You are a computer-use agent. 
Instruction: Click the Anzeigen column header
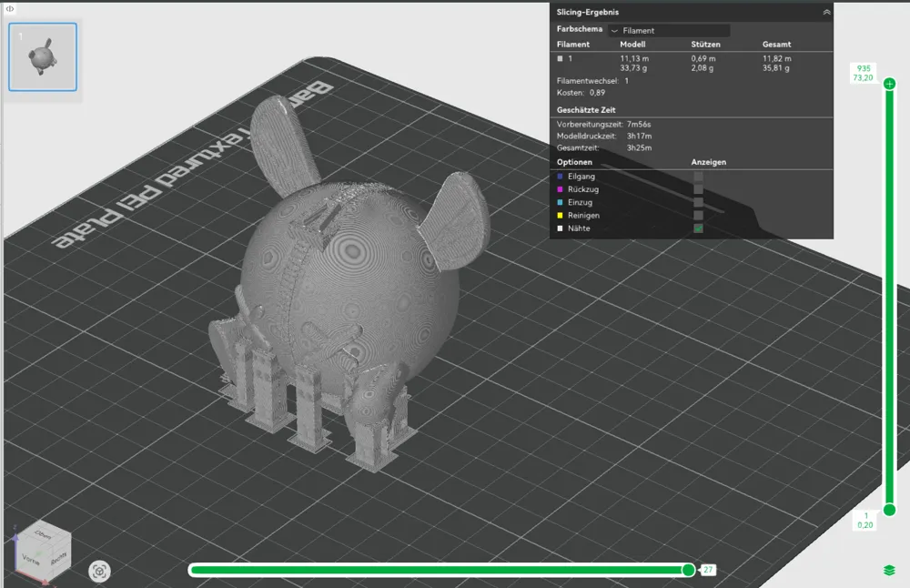708,162
